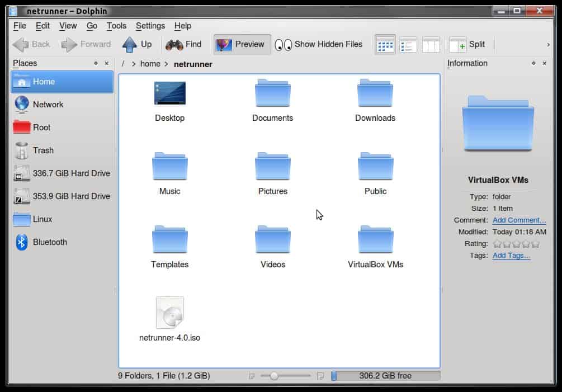Click the large folder preview in Information
The width and height of the screenshot is (562, 392).
click(498, 123)
